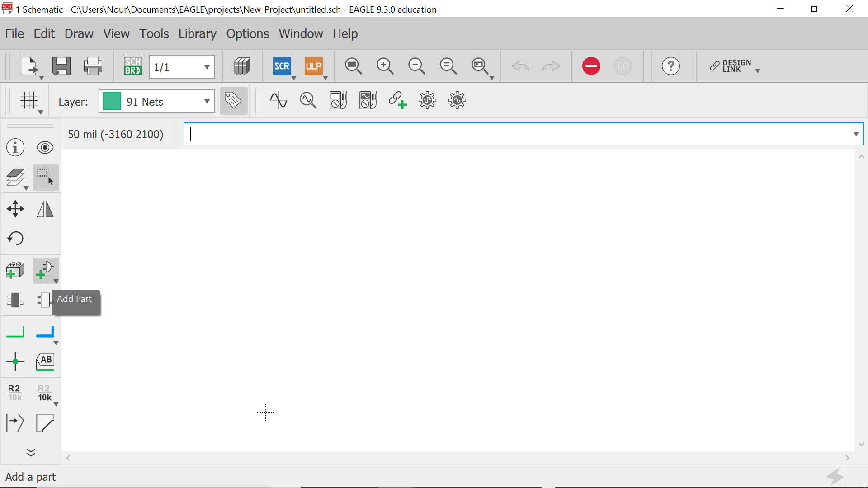Toggle the grid settings icon
Viewport: 868px width, 488px height.
29,101
